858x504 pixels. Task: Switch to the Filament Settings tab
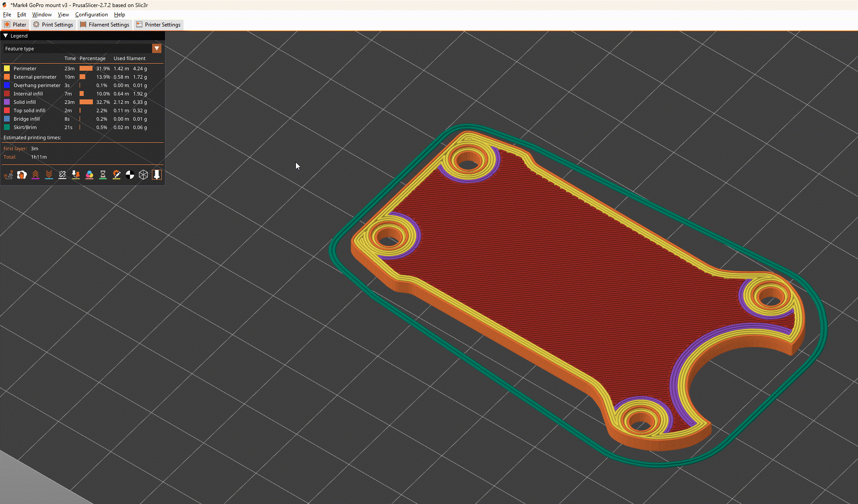point(105,25)
